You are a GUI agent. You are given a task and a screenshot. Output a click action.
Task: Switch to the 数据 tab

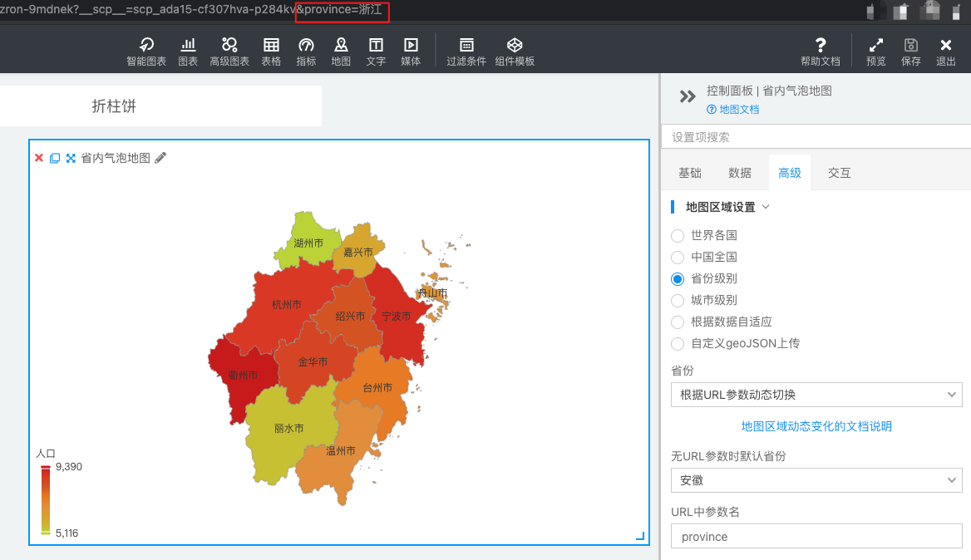(x=739, y=174)
